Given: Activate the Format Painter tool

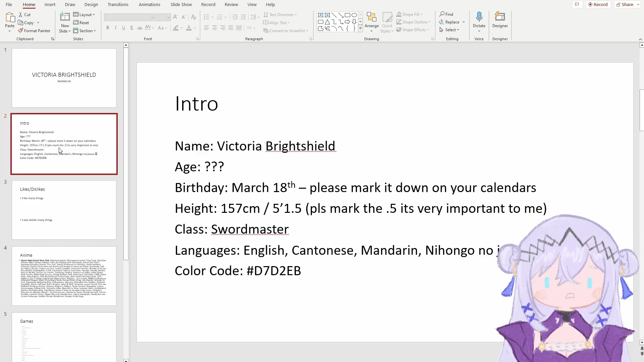Looking at the screenshot, I should (x=34, y=31).
